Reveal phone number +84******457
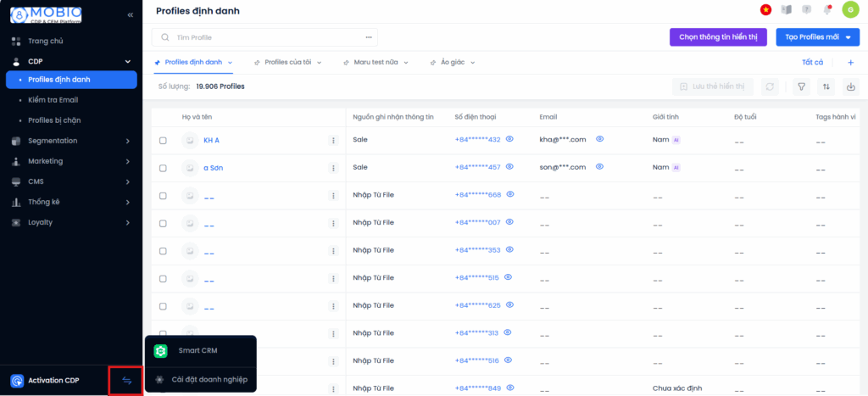Screen dimensions: 868x396 509,167
